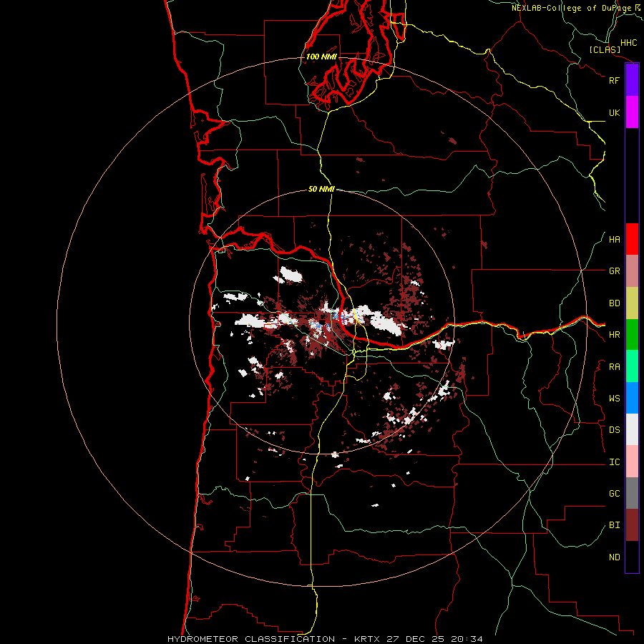The height and width of the screenshot is (644, 644).
Task: Click the NEXLAB-College of DuPage text
Action: pyautogui.click(x=571, y=8)
